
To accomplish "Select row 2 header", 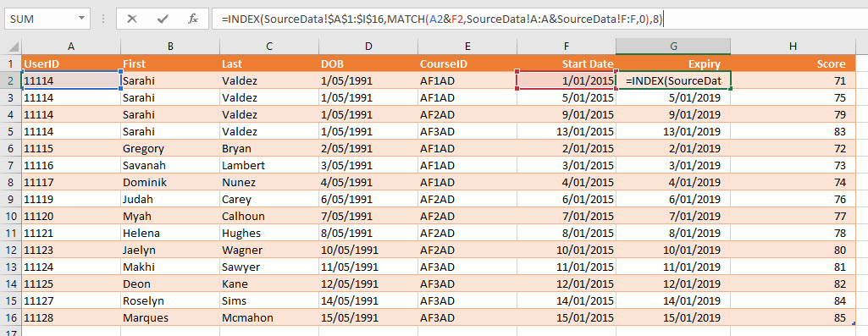I will 10,80.
